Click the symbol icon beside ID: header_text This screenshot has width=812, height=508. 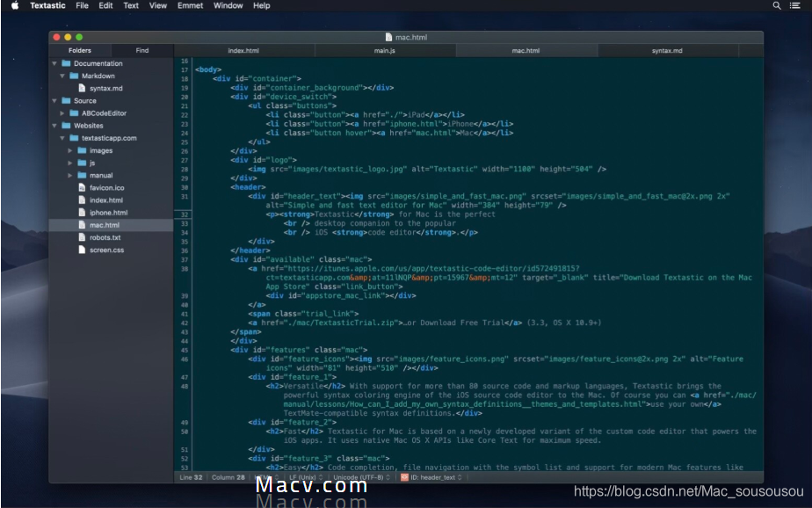point(404,477)
